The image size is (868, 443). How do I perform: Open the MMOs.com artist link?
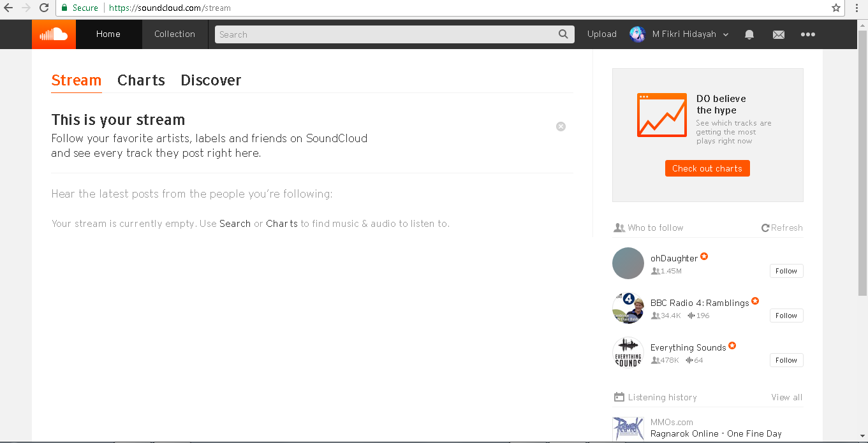click(672, 422)
